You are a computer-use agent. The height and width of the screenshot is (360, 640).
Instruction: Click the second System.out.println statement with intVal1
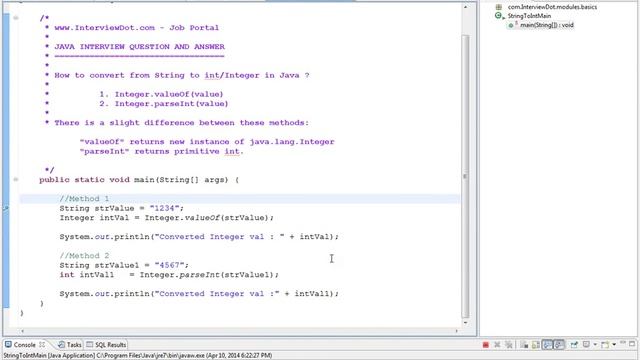199,294
